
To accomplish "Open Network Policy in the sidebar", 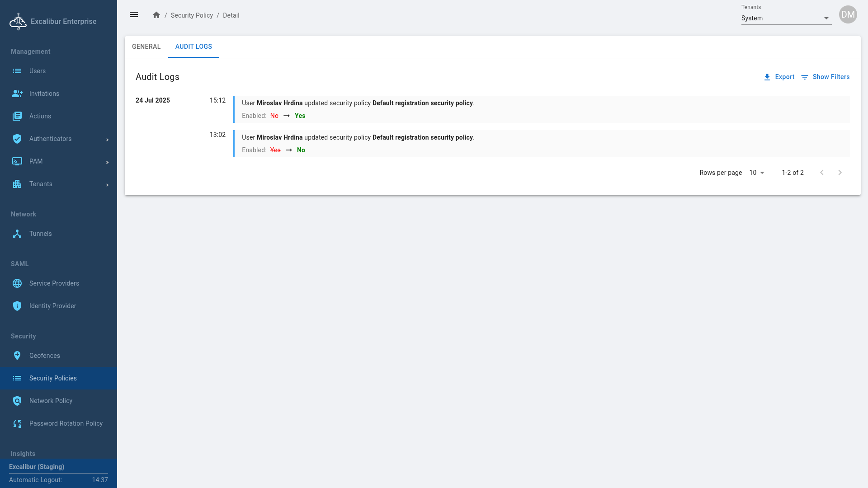I will point(51,401).
